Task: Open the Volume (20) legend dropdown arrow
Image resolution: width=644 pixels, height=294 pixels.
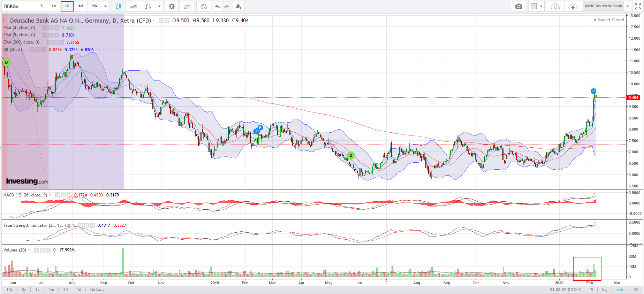Action: tap(29, 250)
